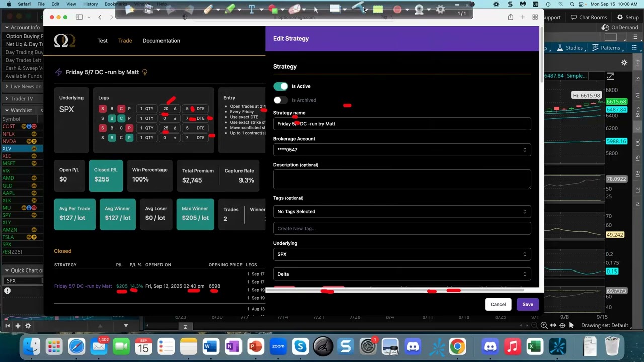Open Chat Rooms in thinkorswim
This screenshot has width=644, height=362.
[589, 17]
